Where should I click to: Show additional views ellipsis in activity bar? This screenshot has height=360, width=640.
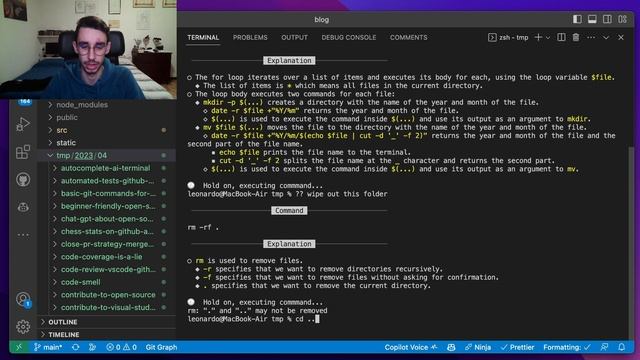pyautogui.click(x=23, y=235)
